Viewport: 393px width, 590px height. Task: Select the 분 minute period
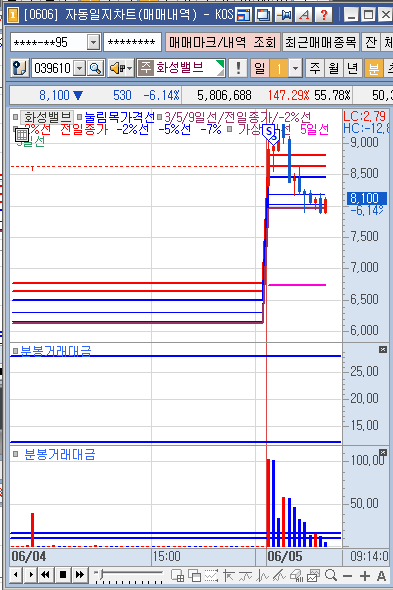tap(373, 68)
